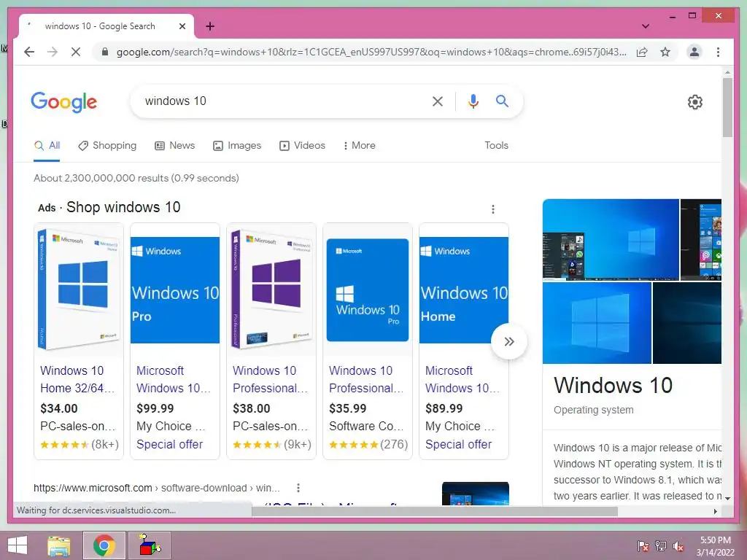
Task: Open Windows 10 Home 32/64 link
Action: [77, 379]
